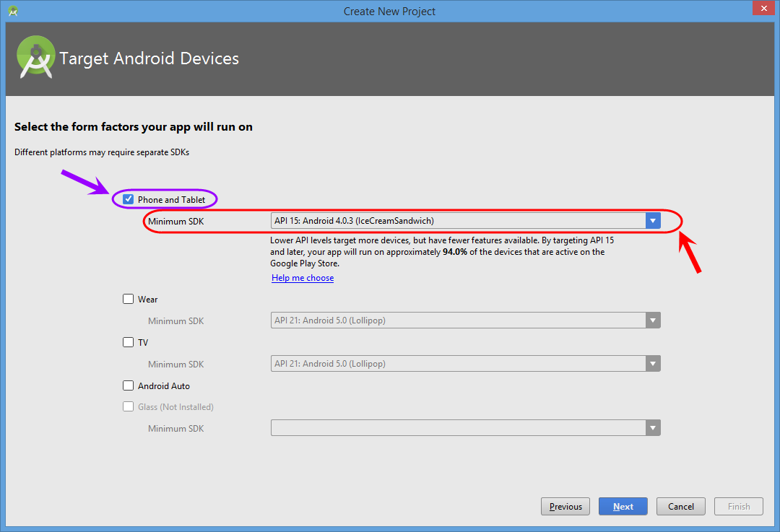The height and width of the screenshot is (532, 780).
Task: Open the TV Minimum SDK dropdown arrow
Action: click(653, 364)
